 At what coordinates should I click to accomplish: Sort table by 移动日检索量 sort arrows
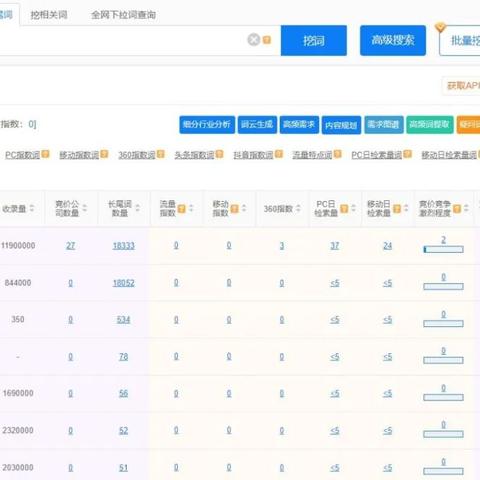click(406, 208)
